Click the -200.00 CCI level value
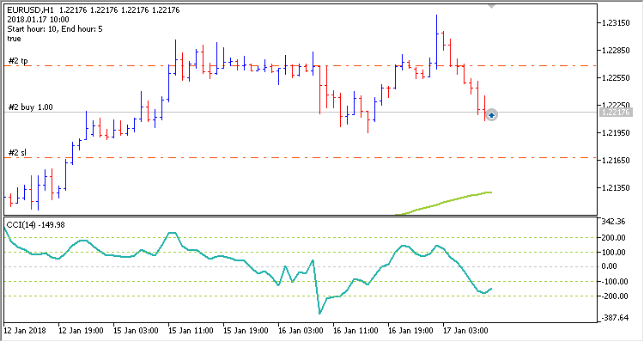Screen dimensions: 644x342 [615, 296]
